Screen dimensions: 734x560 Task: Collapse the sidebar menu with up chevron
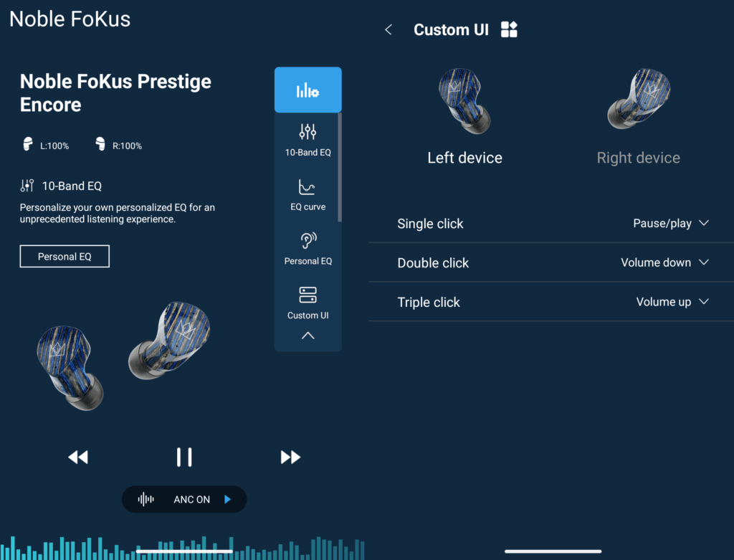point(308,336)
